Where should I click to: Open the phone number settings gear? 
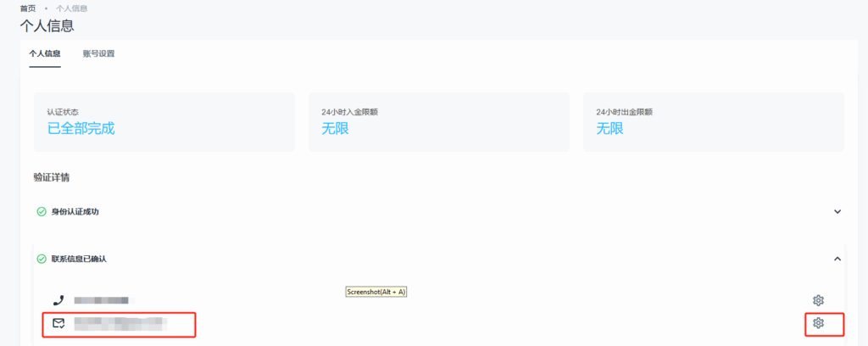(x=818, y=300)
